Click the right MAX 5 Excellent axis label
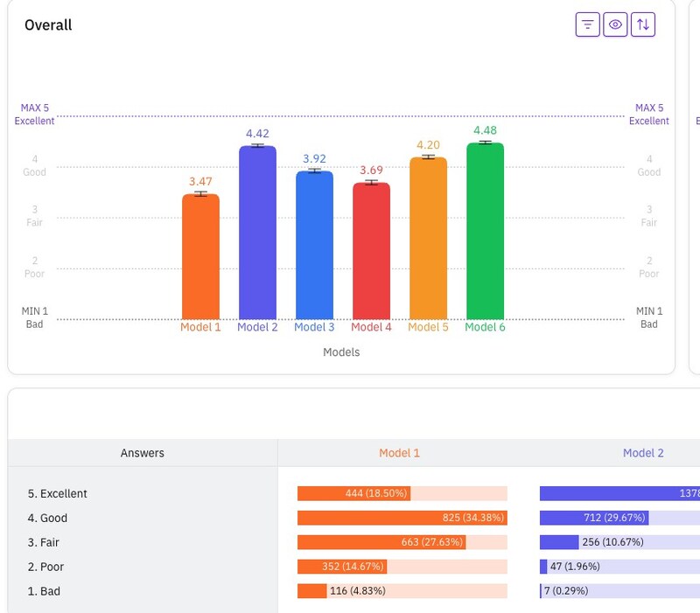The width and height of the screenshot is (700, 613). click(x=649, y=115)
